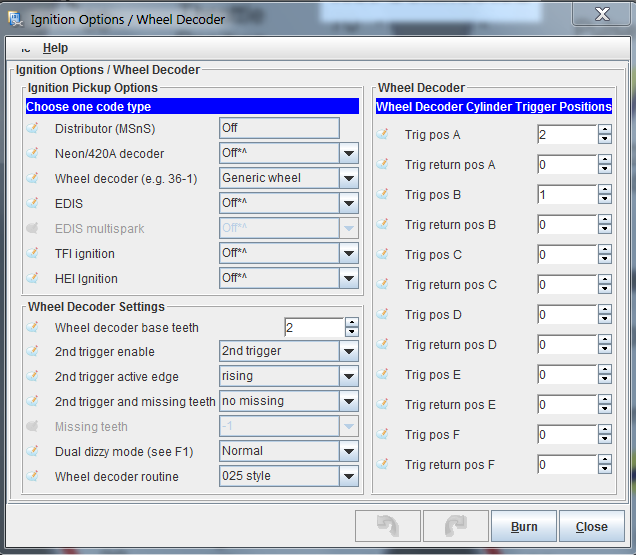Click the Trig pos F input field

coord(567,435)
